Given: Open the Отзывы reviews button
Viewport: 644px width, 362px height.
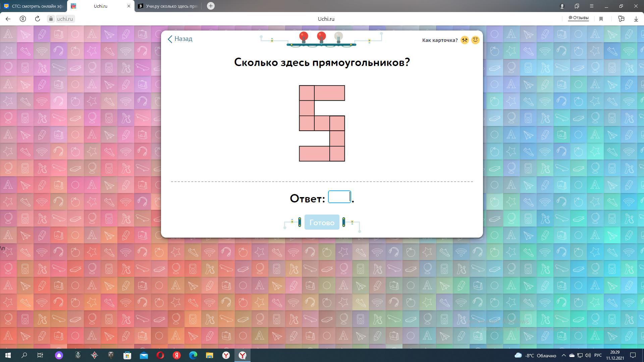Looking at the screenshot, I should coord(578,18).
